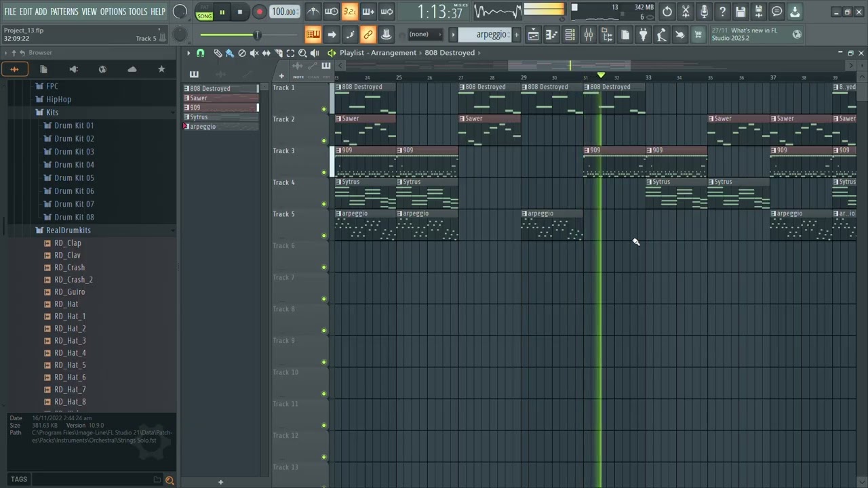
Task: Mute Track 3 with its green LED
Action: (x=324, y=172)
